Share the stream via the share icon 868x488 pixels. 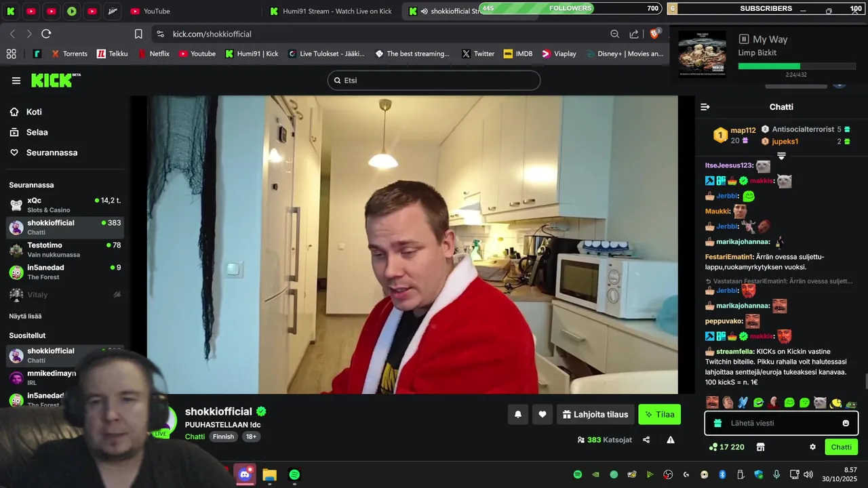pos(646,440)
